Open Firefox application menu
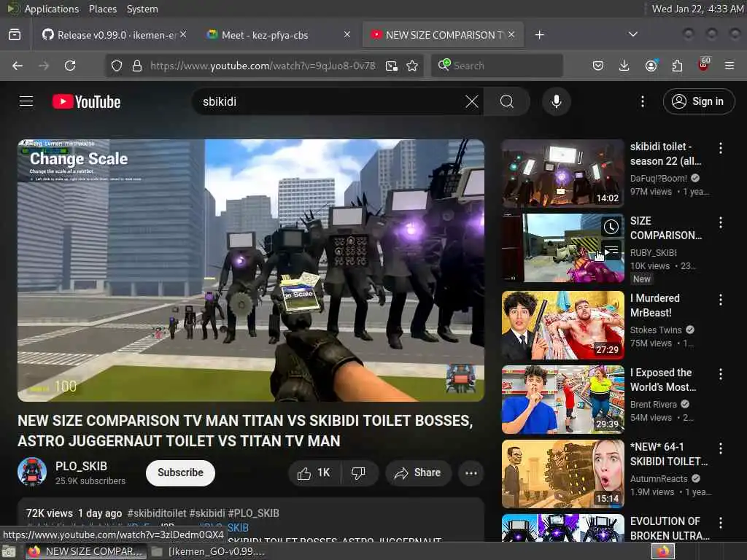The width and height of the screenshot is (747, 560). tap(729, 66)
